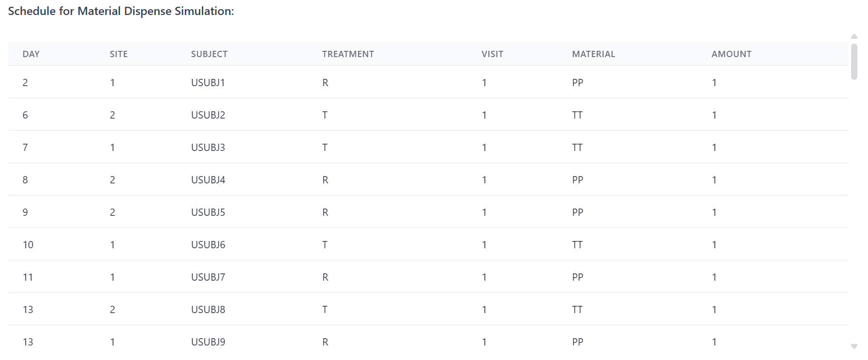Click the USUBJ3 subject cell
This screenshot has width=868, height=360.
208,148
